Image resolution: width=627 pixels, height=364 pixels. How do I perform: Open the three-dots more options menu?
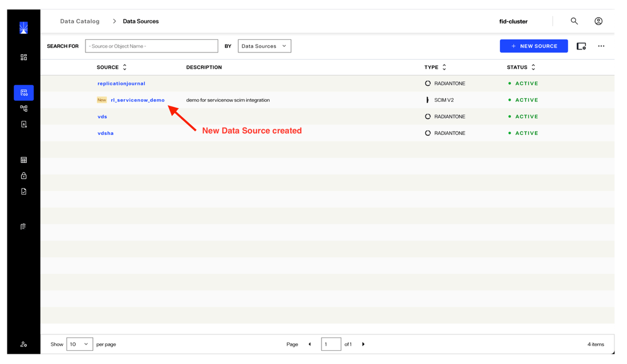coord(601,46)
